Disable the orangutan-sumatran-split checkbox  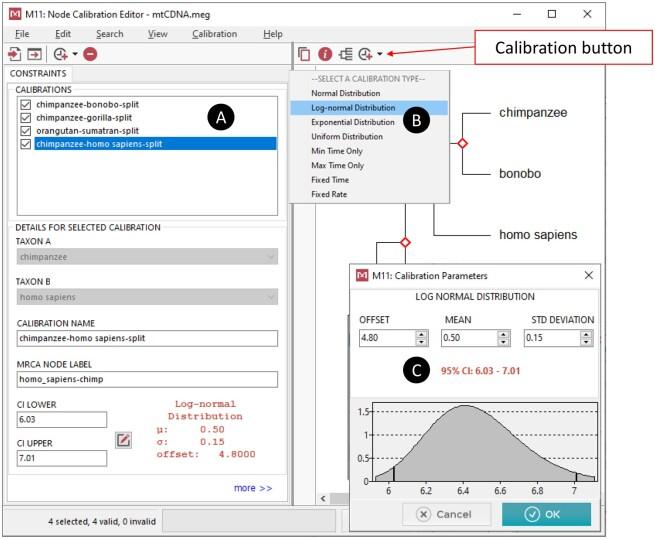(x=25, y=130)
